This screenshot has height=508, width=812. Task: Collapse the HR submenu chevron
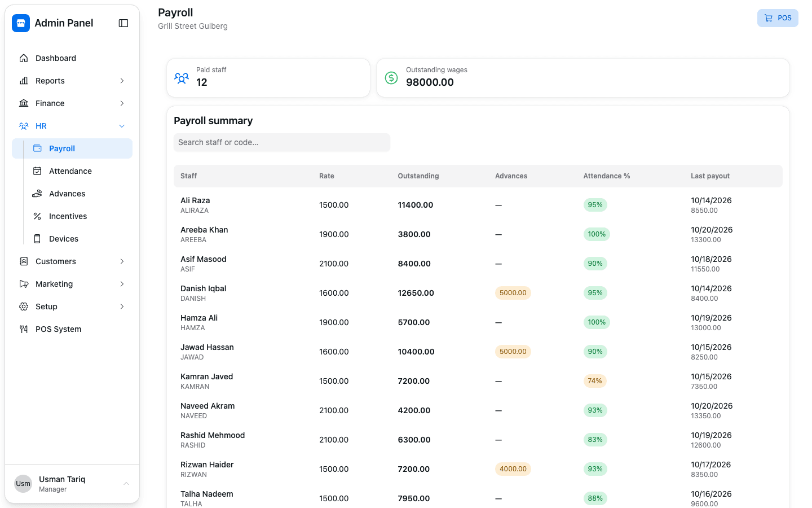(122, 126)
